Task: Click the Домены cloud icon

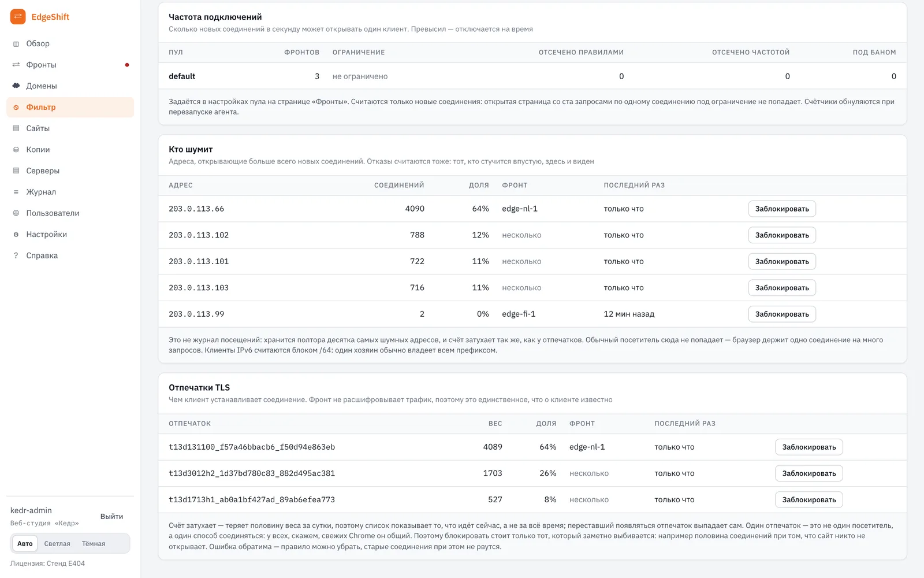Action: [x=16, y=86]
